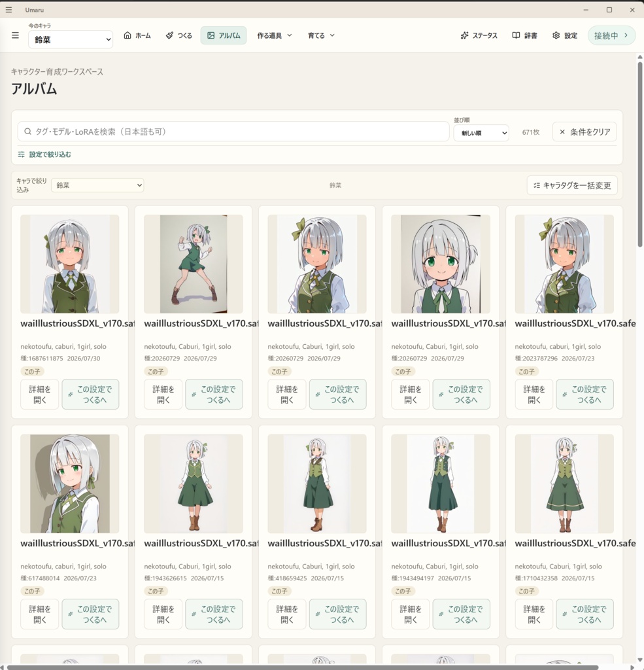Click the magnifier icon in the search box
The height and width of the screenshot is (670, 644).
pos(27,132)
